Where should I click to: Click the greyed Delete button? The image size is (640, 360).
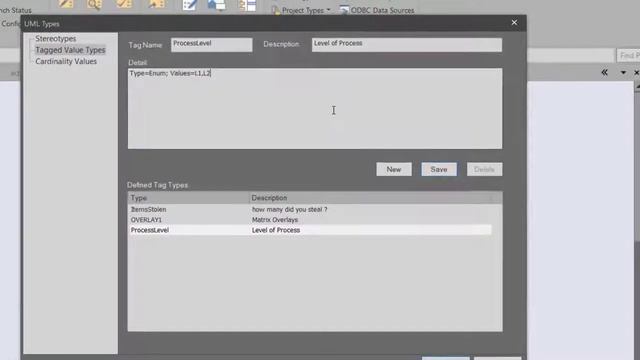pyautogui.click(x=484, y=169)
